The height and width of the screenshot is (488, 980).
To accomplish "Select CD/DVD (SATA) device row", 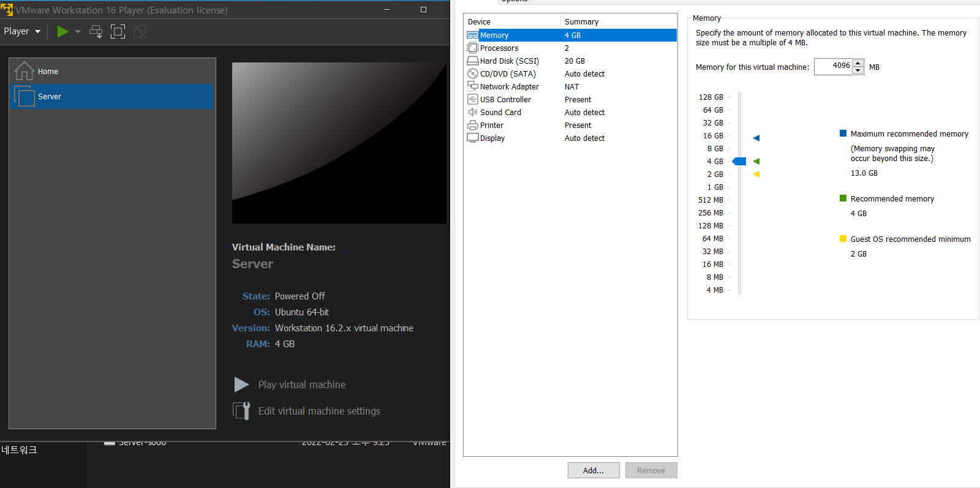I will tap(571, 74).
